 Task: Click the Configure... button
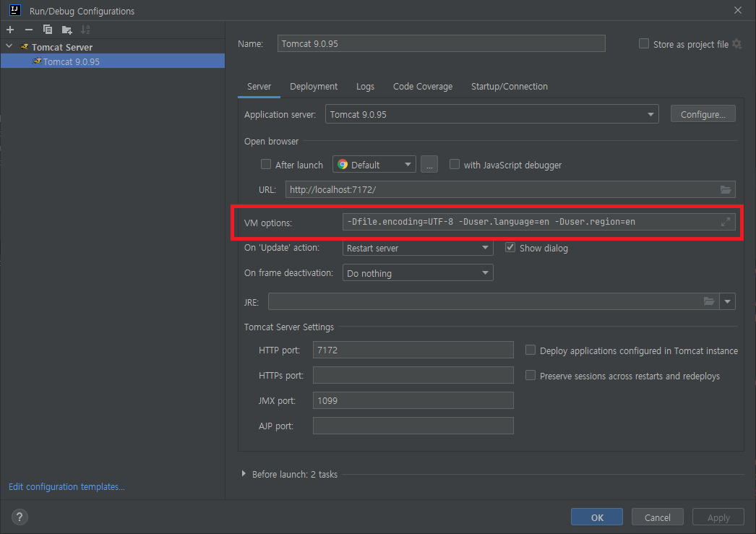click(x=703, y=113)
